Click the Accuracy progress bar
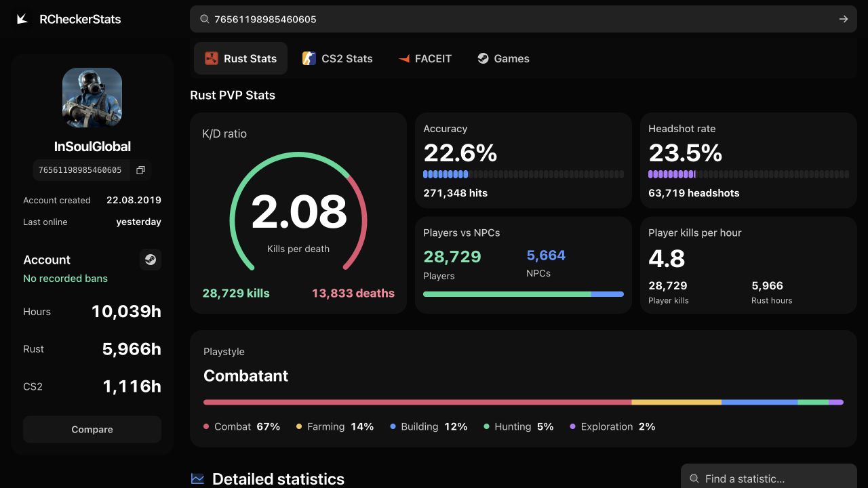This screenshot has width=868, height=488. tap(524, 174)
